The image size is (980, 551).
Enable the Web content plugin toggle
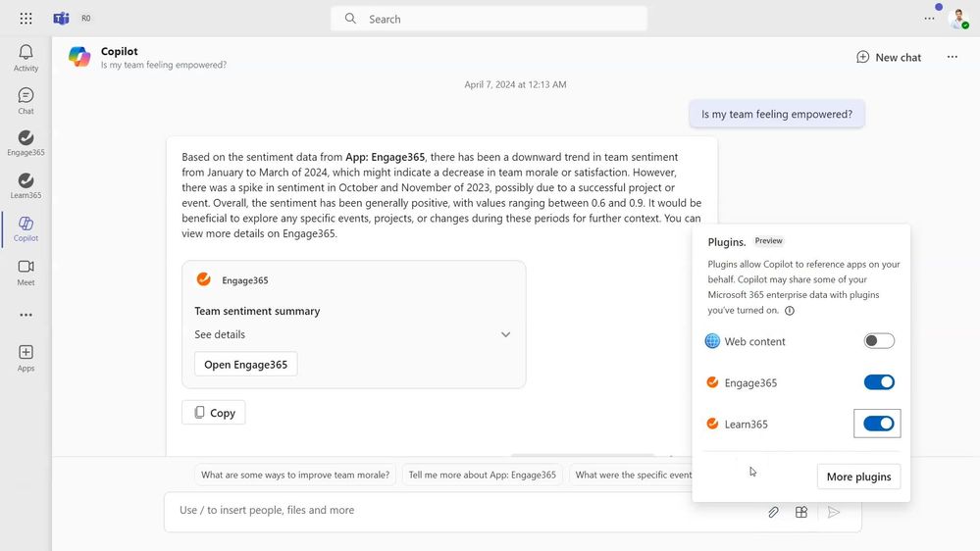tap(879, 341)
